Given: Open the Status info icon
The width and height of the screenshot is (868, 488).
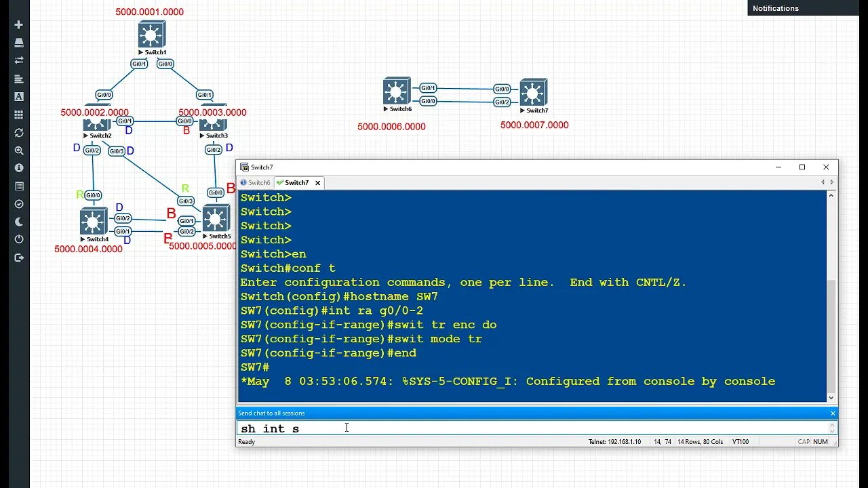Looking at the screenshot, I should click(19, 168).
